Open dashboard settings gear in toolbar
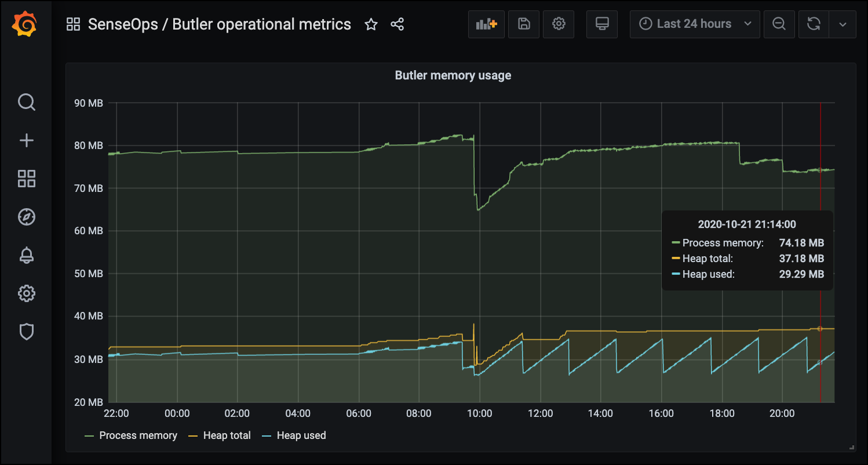Image resolution: width=868 pixels, height=465 pixels. [x=559, y=24]
